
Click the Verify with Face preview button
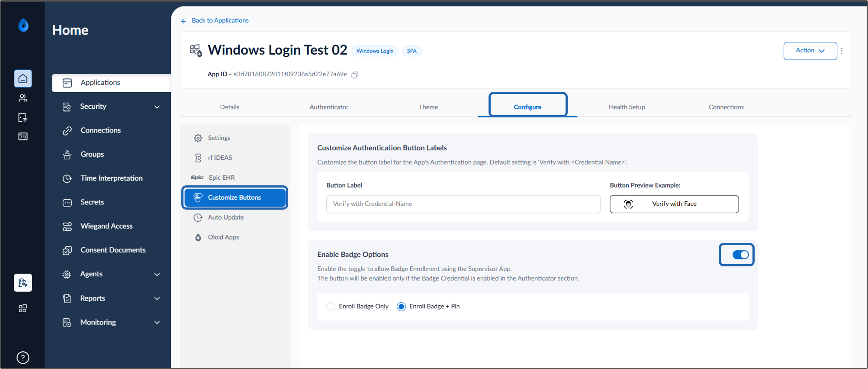point(674,204)
